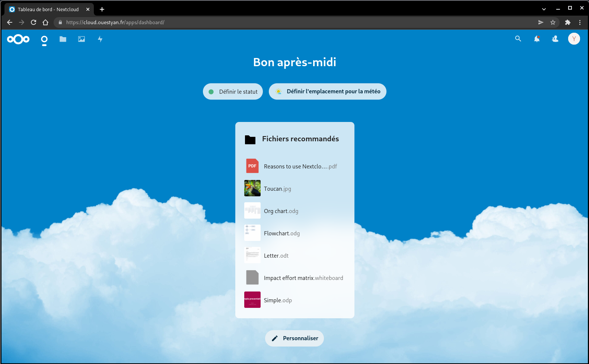Click the Définir le statut button
The height and width of the screenshot is (364, 589).
pyautogui.click(x=233, y=91)
